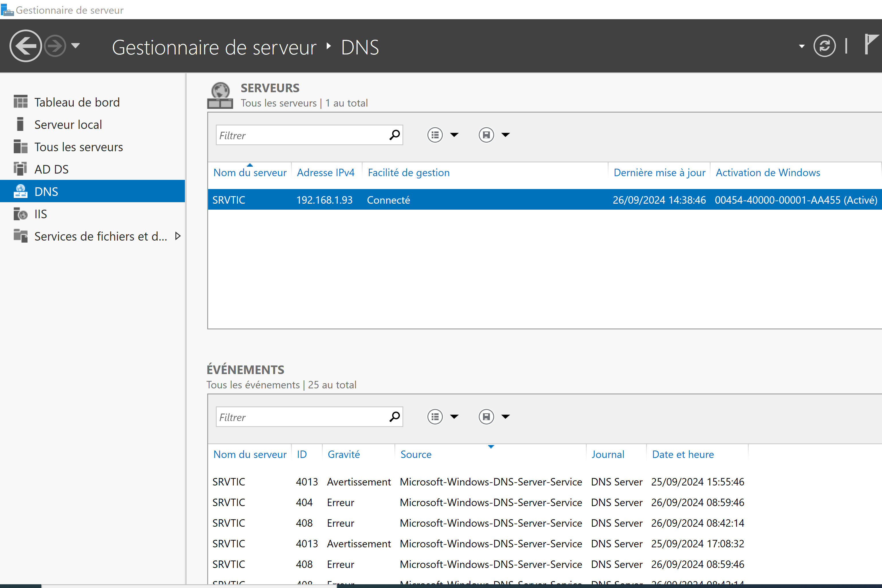Screen dimensions: 882x588
Task: Click the Services de fichiers icon
Action: [x=21, y=236]
